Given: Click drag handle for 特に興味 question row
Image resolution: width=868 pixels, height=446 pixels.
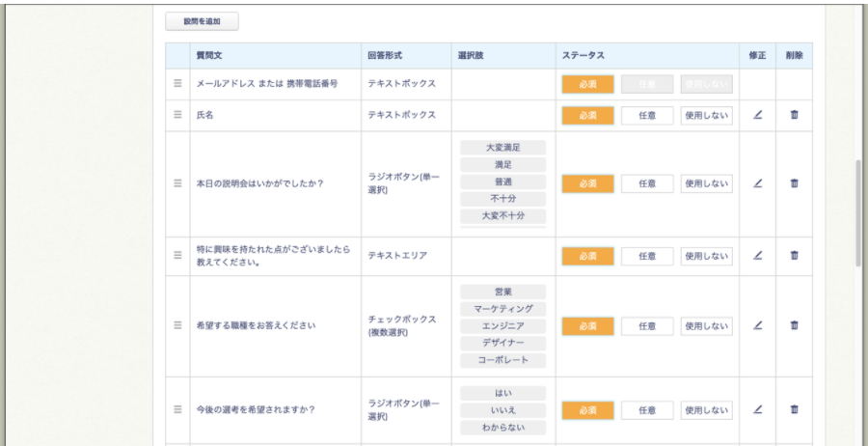Looking at the screenshot, I should click(x=177, y=256).
